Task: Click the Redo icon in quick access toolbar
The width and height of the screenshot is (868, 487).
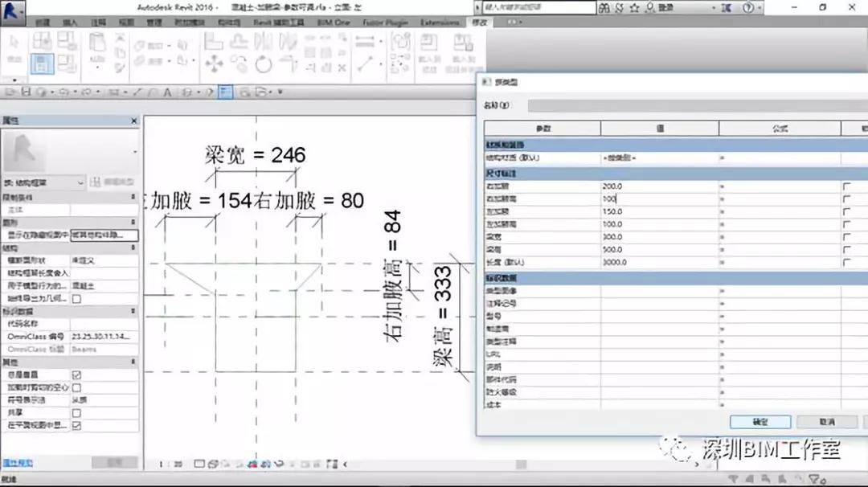Action: (86, 92)
